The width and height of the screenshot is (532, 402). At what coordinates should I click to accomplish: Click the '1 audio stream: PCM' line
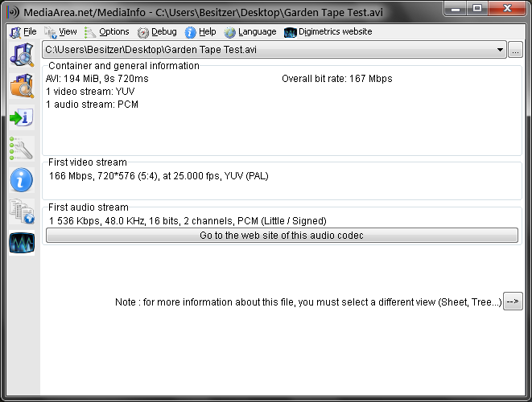(x=92, y=105)
